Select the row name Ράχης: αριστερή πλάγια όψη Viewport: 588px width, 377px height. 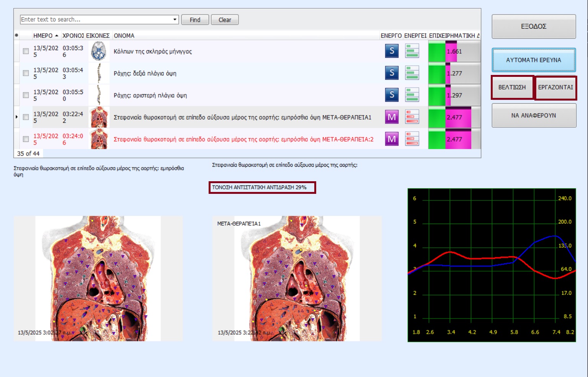150,96
